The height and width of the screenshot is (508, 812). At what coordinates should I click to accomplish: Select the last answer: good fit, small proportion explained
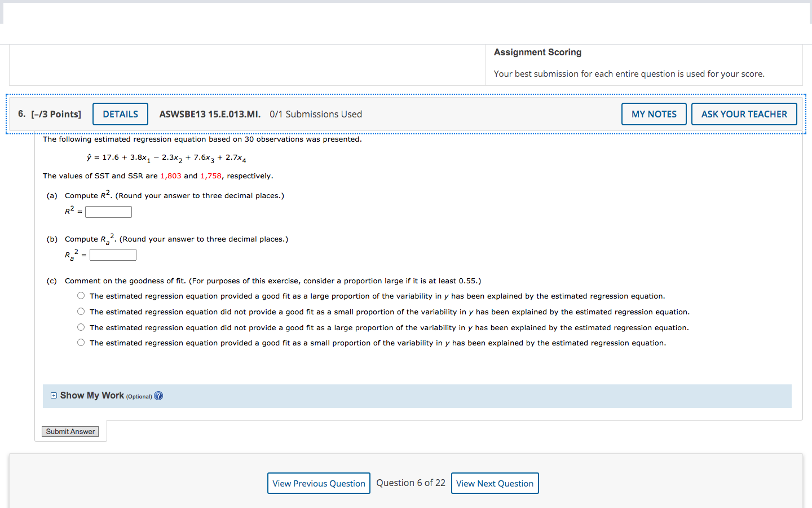pyautogui.click(x=81, y=343)
